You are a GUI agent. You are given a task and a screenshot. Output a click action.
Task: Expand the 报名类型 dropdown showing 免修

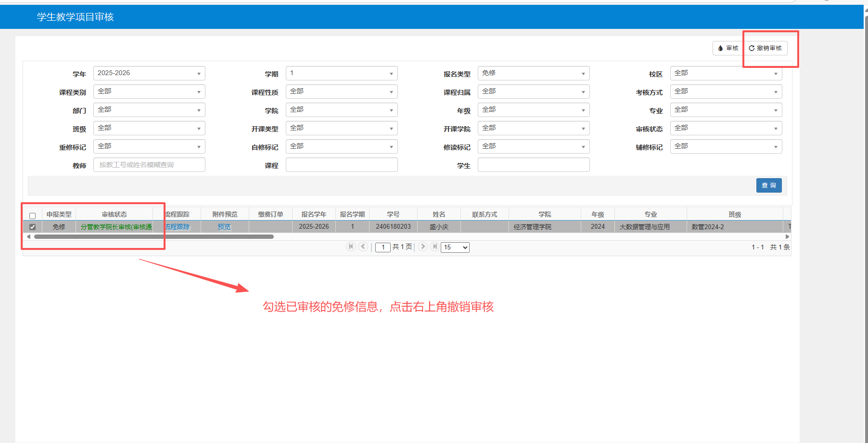[x=533, y=73]
